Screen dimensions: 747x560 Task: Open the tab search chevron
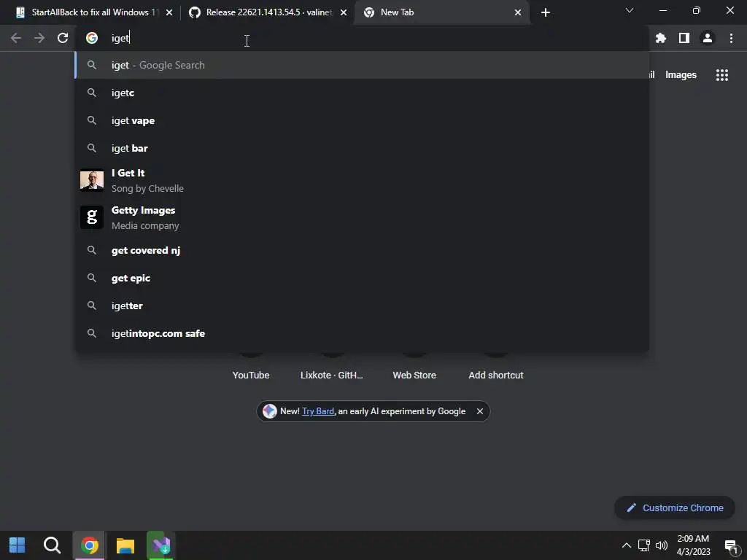pyautogui.click(x=630, y=10)
